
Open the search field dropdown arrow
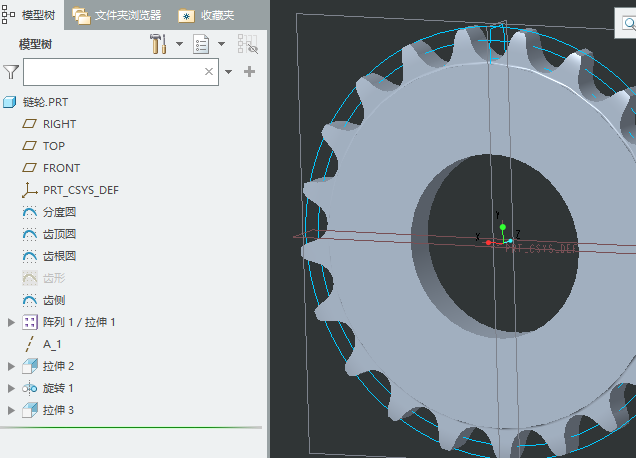point(229,72)
